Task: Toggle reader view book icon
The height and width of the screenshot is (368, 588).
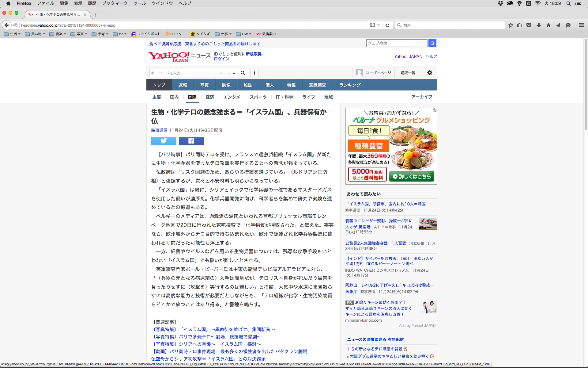Action: coord(372,25)
